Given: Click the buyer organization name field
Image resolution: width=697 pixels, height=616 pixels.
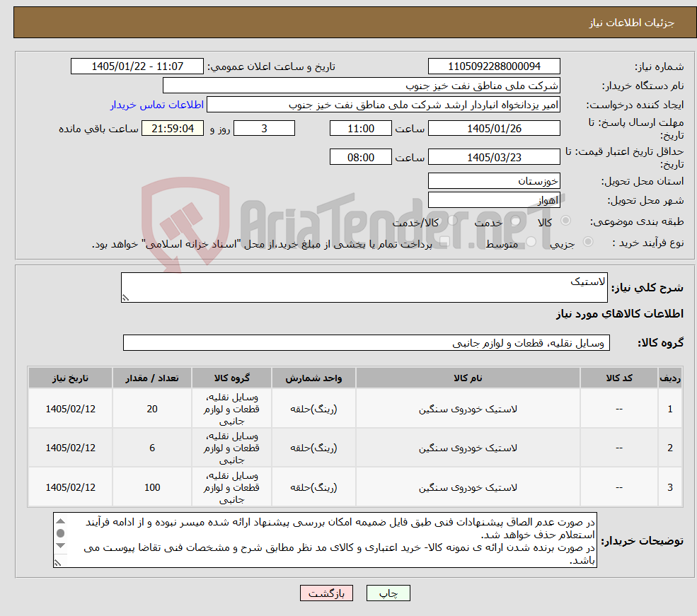Looking at the screenshot, I should coord(361,86).
